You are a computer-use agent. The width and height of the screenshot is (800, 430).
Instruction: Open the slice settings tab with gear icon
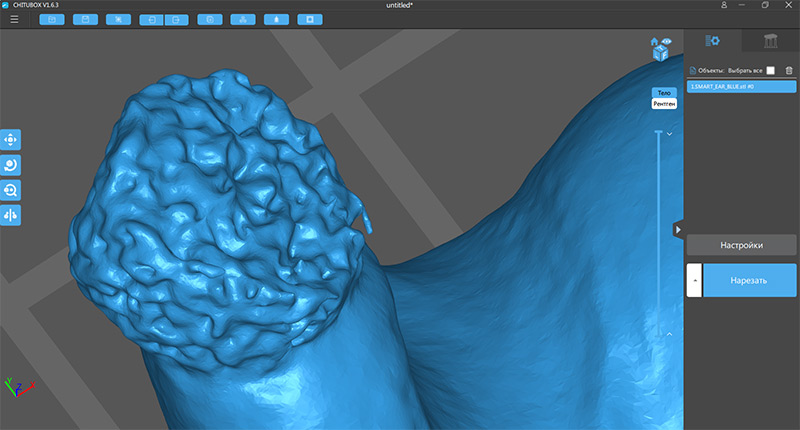713,41
